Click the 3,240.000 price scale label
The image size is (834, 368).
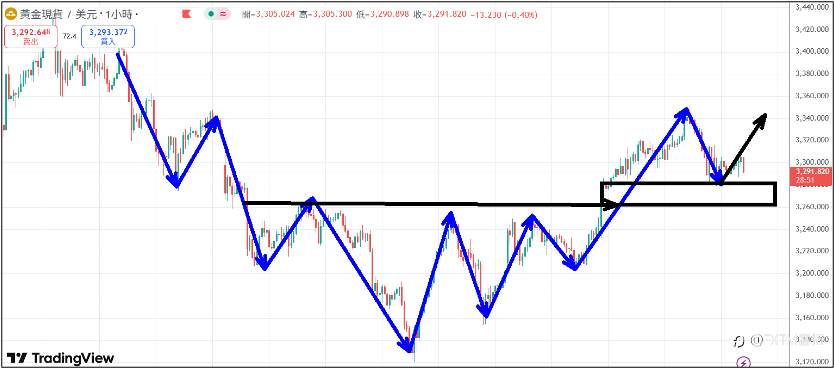point(812,229)
